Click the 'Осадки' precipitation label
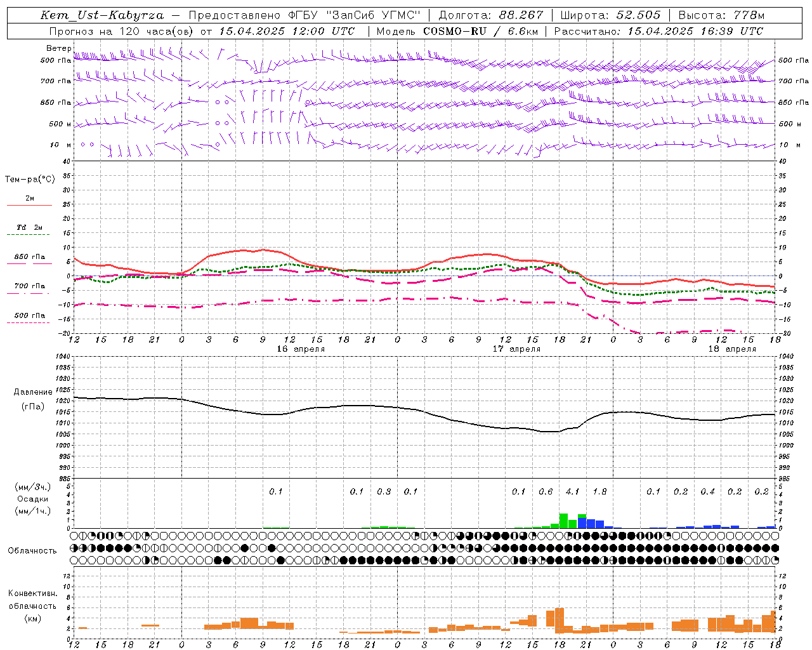Viewport: 812px width, 650px height. (32, 499)
